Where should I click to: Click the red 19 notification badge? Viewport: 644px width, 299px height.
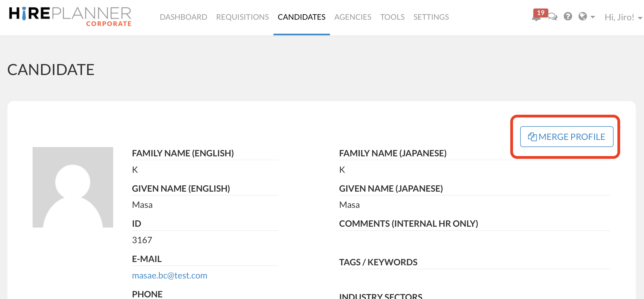click(x=541, y=13)
